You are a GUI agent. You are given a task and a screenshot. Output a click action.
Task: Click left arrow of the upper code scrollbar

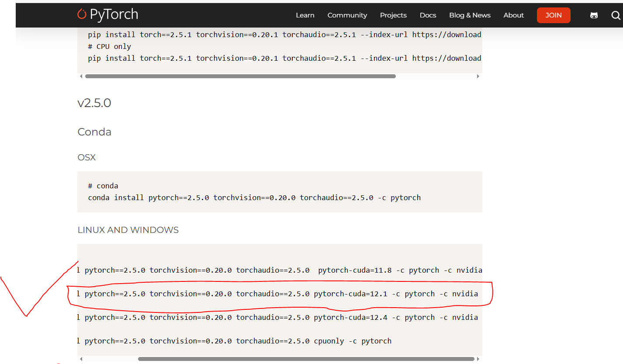[x=81, y=76]
